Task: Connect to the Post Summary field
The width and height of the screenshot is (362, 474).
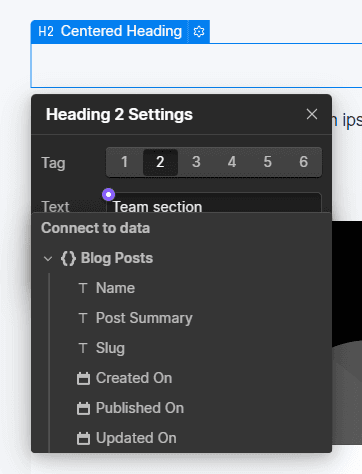Action: [x=144, y=318]
